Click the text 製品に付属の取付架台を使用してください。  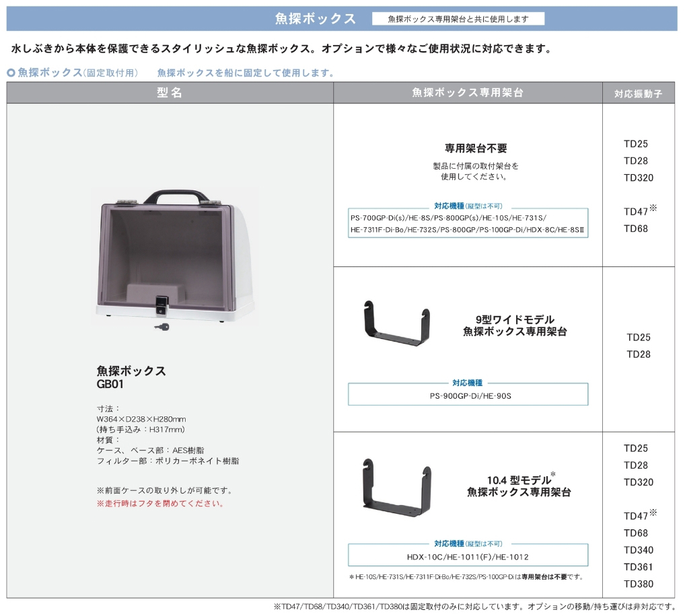coord(475,171)
